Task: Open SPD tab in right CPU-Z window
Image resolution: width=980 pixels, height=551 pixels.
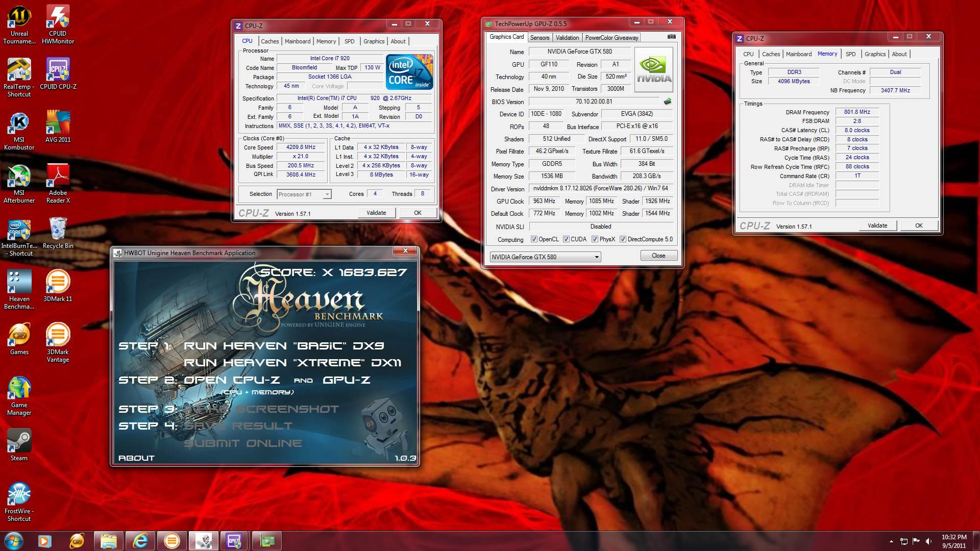Action: coord(850,54)
